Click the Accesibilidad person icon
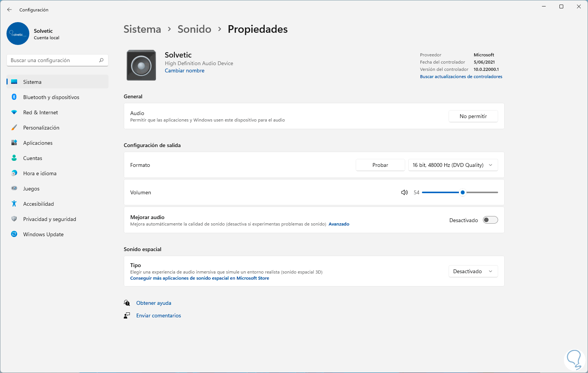This screenshot has height=373, width=588. (x=14, y=204)
